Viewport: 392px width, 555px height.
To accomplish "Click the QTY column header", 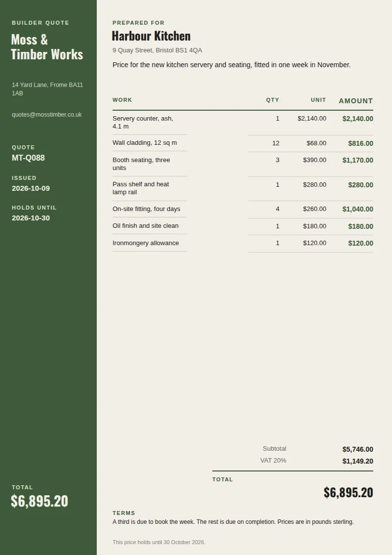I will point(273,100).
